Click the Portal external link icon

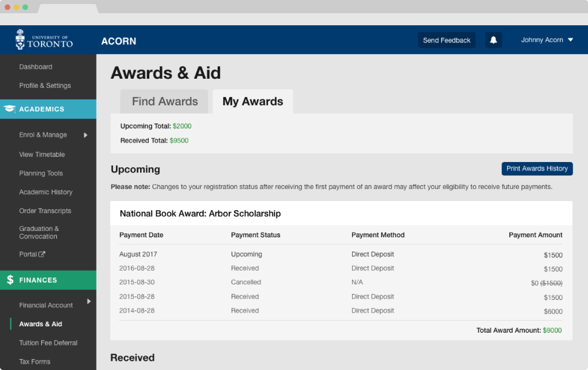41,255
